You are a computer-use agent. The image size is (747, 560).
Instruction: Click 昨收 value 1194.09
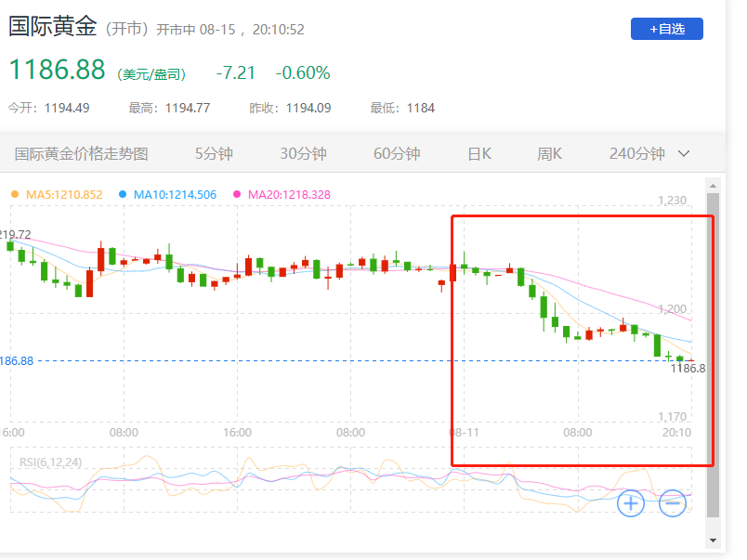coord(308,108)
